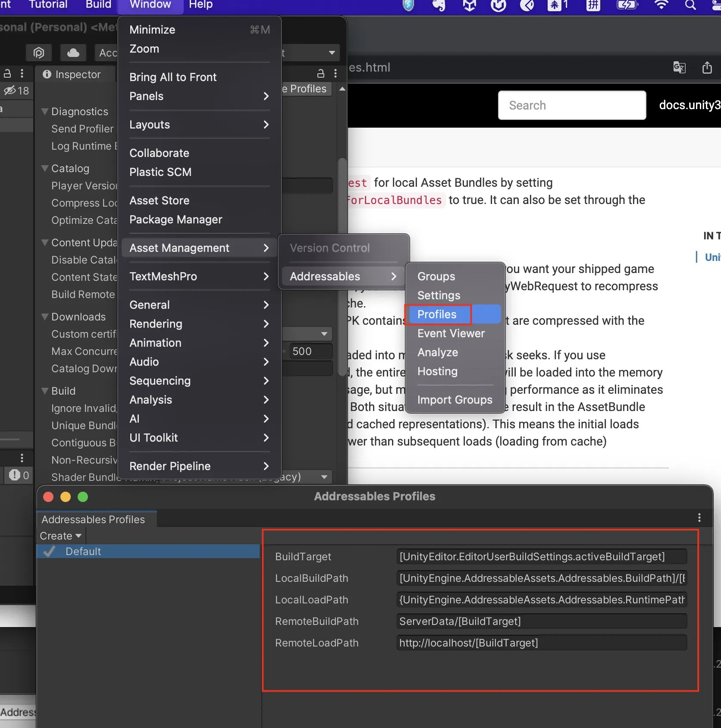Screen dimensions: 721x728
Task: Click Minimize in Window menu
Action: coord(200,30)
